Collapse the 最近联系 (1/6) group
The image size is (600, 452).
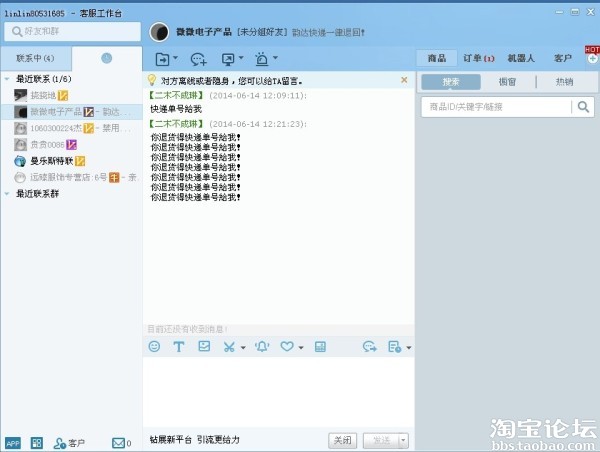[x=7, y=79]
